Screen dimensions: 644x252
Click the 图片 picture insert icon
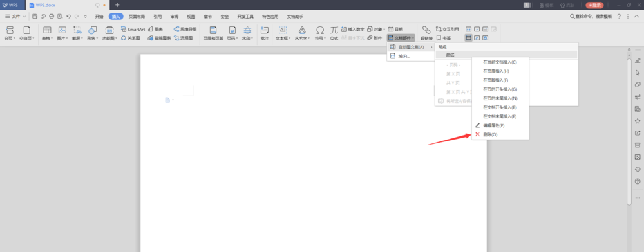click(62, 30)
